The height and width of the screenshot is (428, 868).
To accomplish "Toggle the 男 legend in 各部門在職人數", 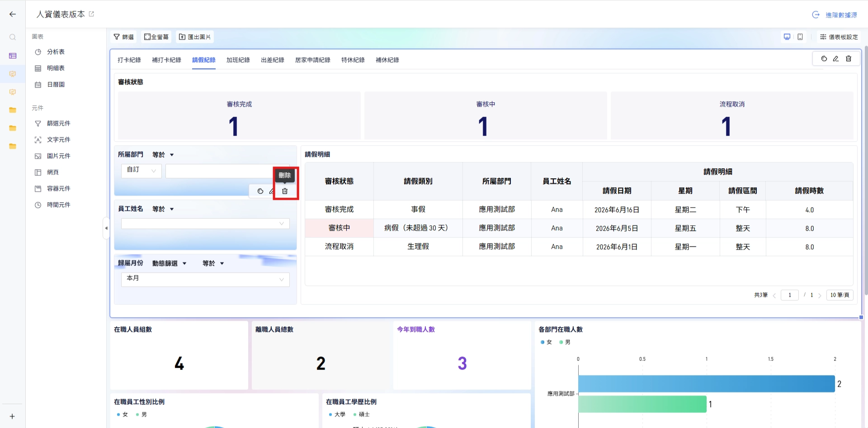I will [565, 342].
